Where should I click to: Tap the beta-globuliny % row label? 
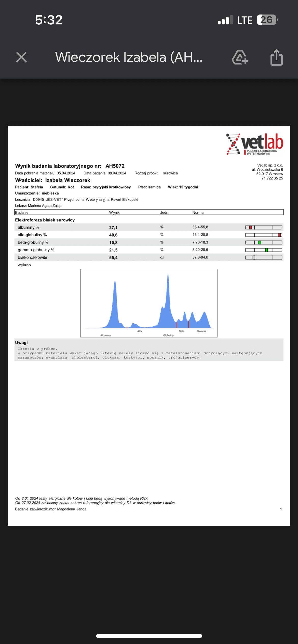[33, 242]
